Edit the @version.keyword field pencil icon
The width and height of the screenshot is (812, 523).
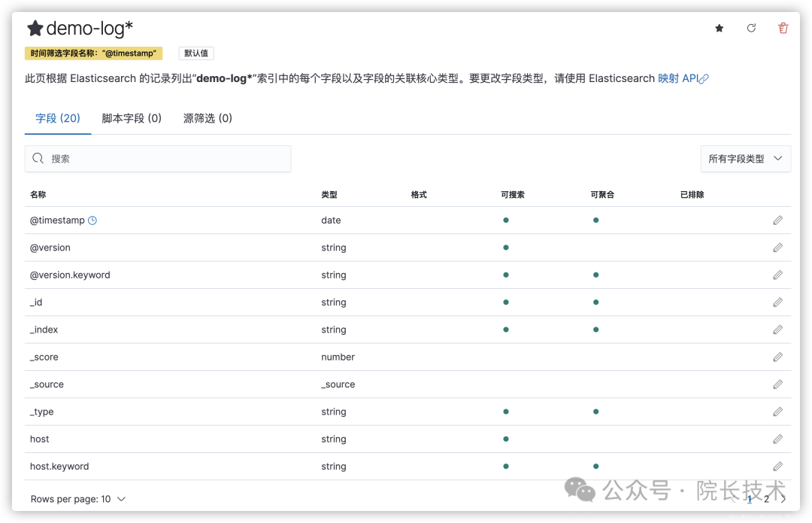click(x=778, y=275)
